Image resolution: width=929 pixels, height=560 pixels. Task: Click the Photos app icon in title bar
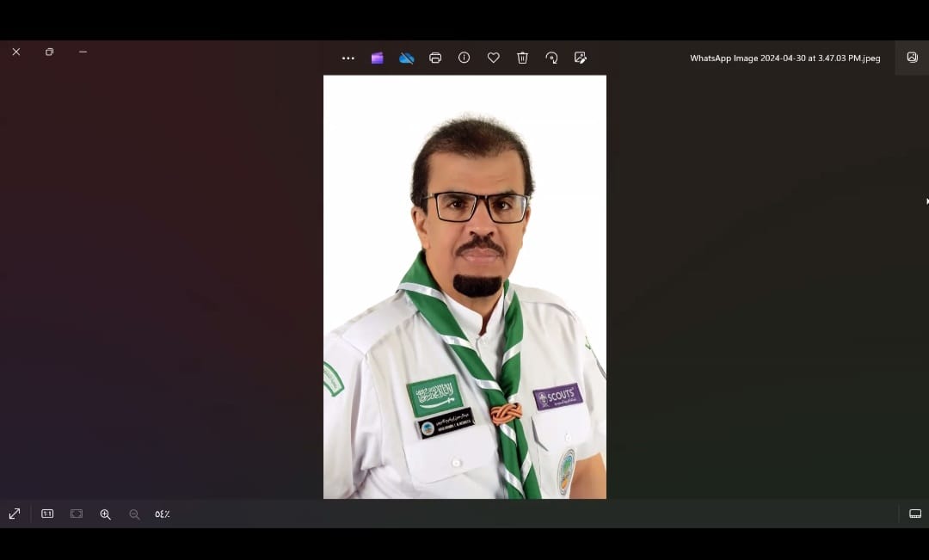coord(912,58)
